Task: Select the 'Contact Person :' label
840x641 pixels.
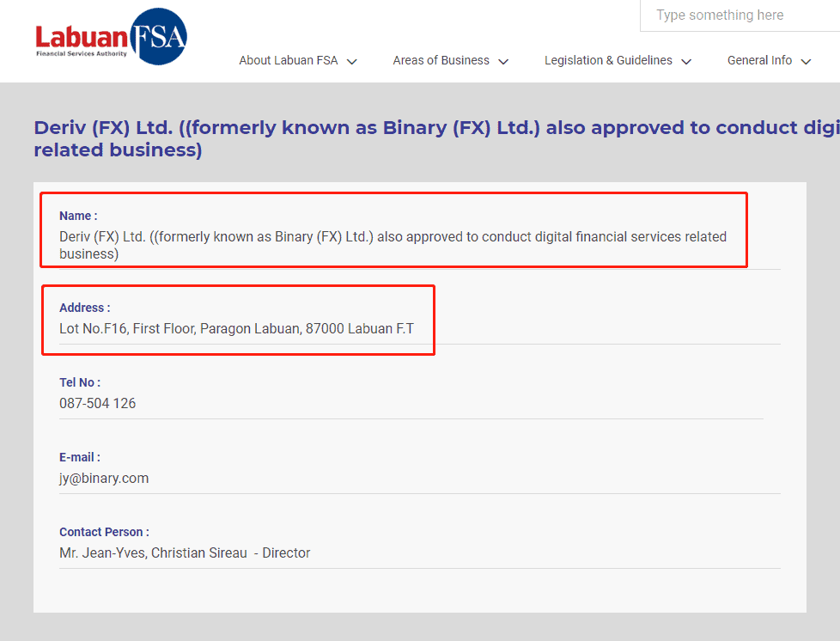Action: pos(104,532)
